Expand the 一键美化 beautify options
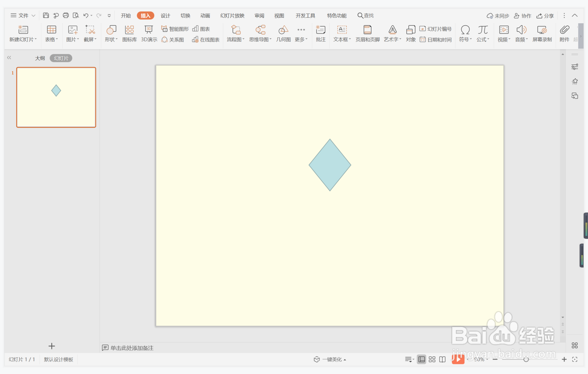The width and height of the screenshot is (588, 374). pyautogui.click(x=332, y=359)
